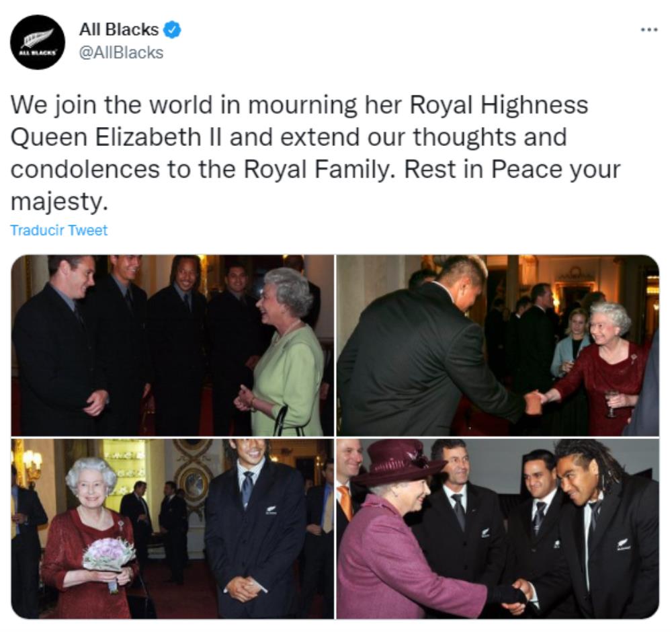This screenshot has width=672, height=632.
Task: Click the tweet text about Queen Elizabeth II
Action: click(x=315, y=153)
